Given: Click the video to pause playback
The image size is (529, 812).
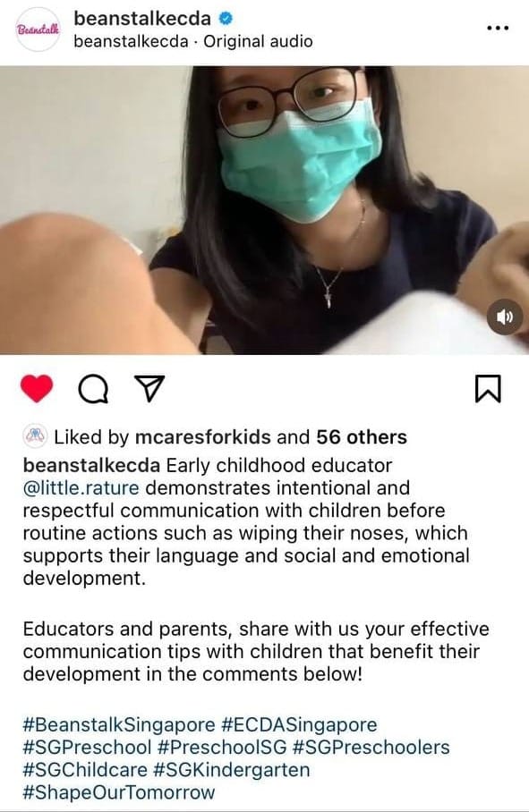Looking at the screenshot, I should pos(264,210).
